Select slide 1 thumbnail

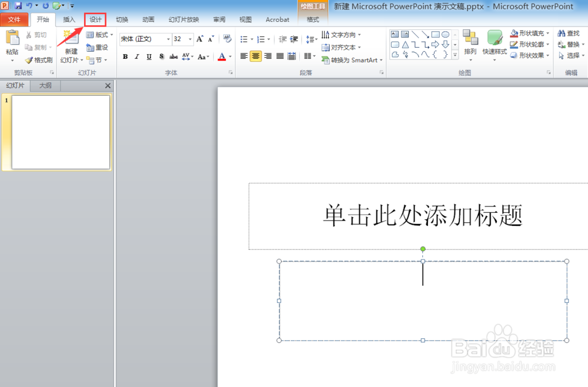click(61, 132)
